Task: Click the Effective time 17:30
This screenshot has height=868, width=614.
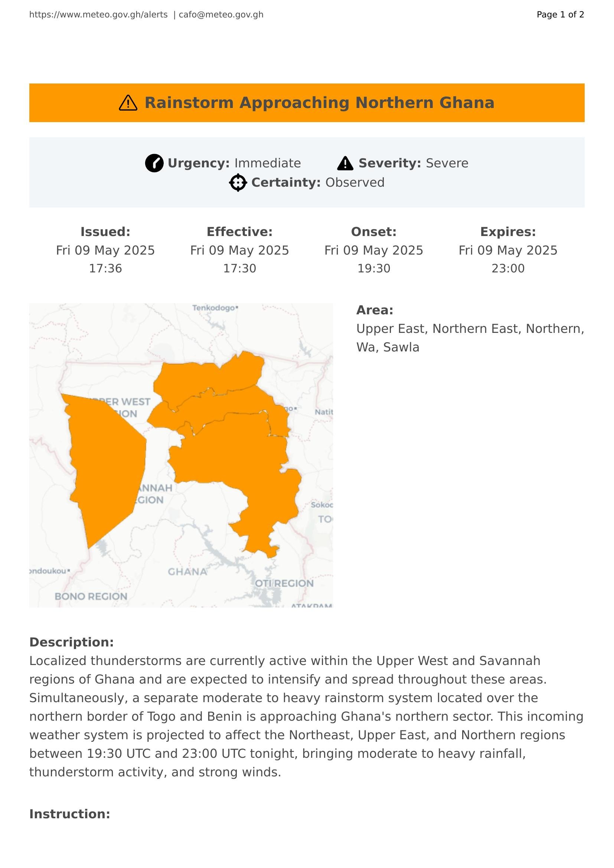Action: point(240,268)
